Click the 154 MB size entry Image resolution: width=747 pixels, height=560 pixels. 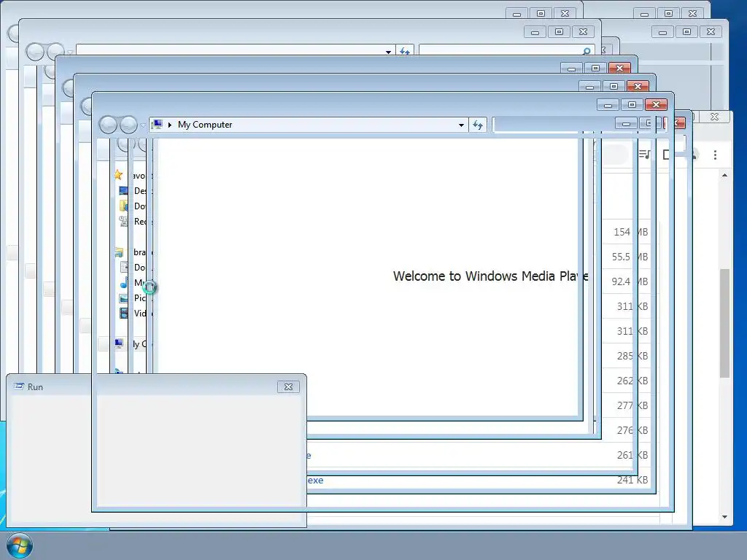(x=630, y=232)
